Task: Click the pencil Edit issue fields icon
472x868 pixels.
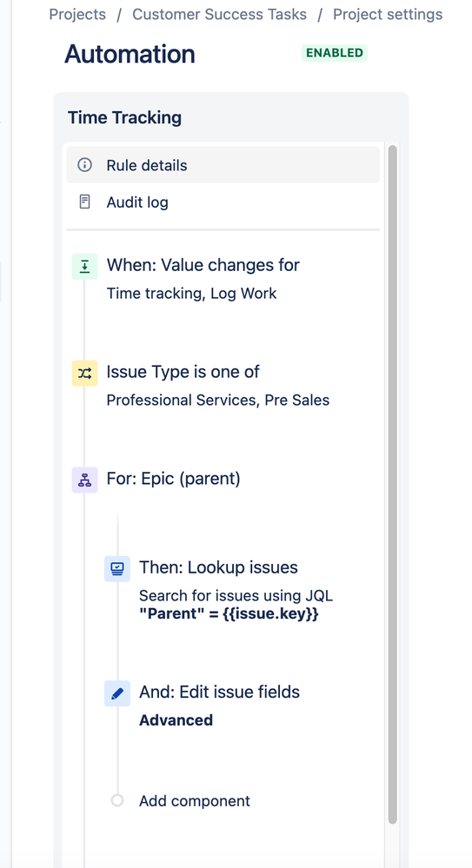Action: [x=117, y=693]
